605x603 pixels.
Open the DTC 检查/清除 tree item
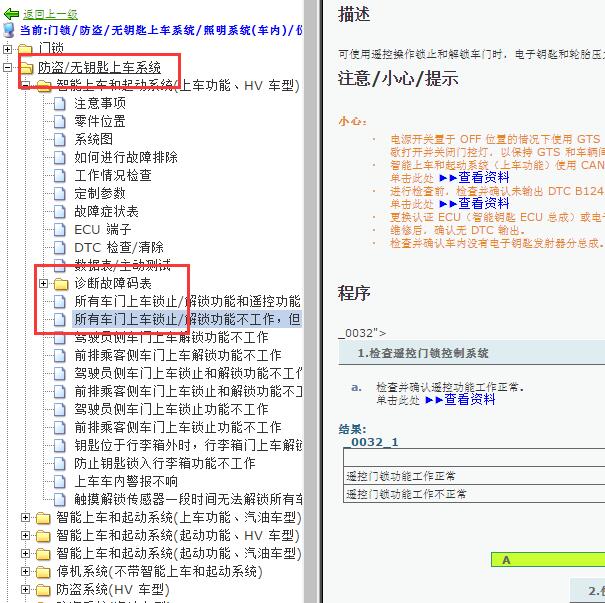pyautogui.click(x=119, y=247)
